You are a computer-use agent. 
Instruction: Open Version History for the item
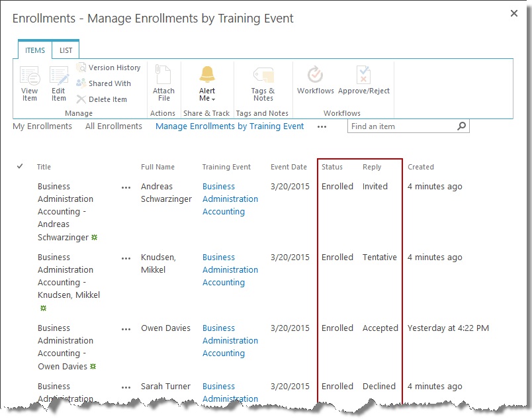[x=109, y=68]
